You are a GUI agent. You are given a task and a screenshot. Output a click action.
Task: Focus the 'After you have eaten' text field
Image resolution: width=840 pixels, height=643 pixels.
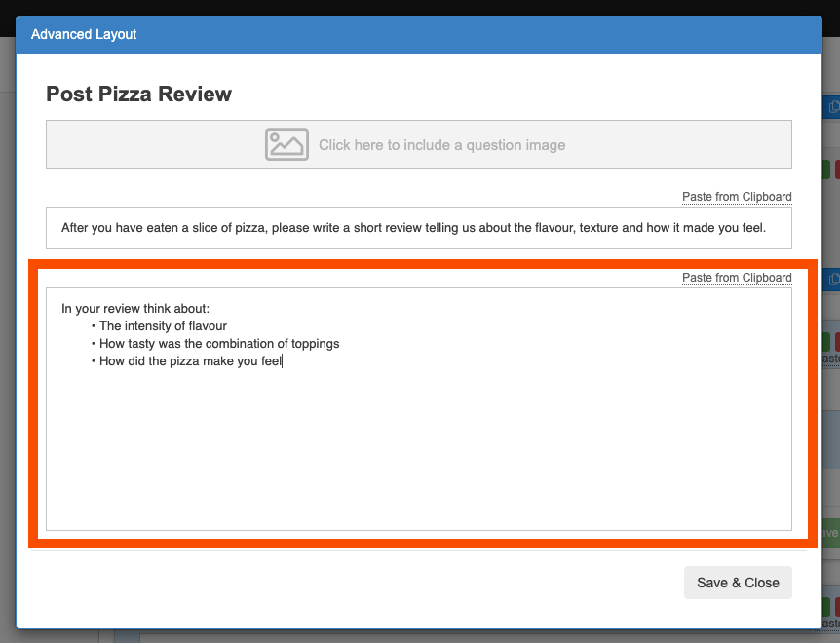[418, 228]
